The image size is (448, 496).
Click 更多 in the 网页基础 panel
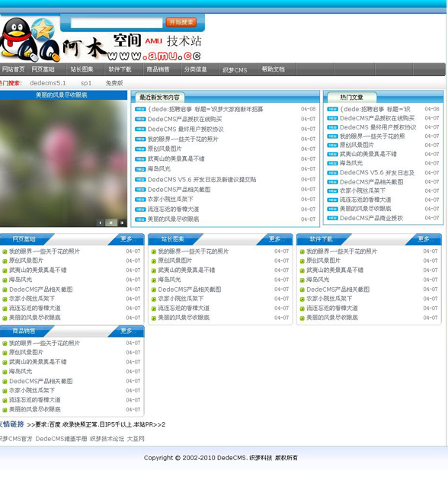click(x=128, y=239)
